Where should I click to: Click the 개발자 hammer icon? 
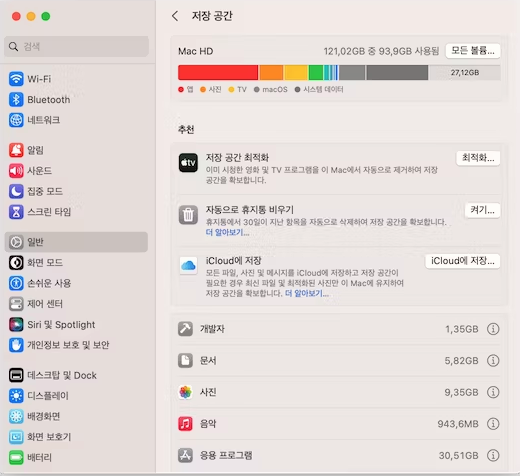point(185,329)
